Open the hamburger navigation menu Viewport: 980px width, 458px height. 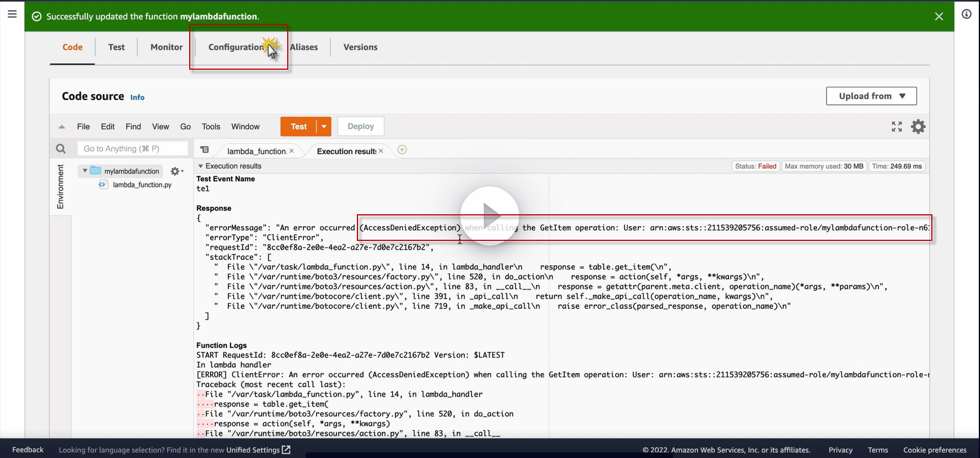click(12, 14)
